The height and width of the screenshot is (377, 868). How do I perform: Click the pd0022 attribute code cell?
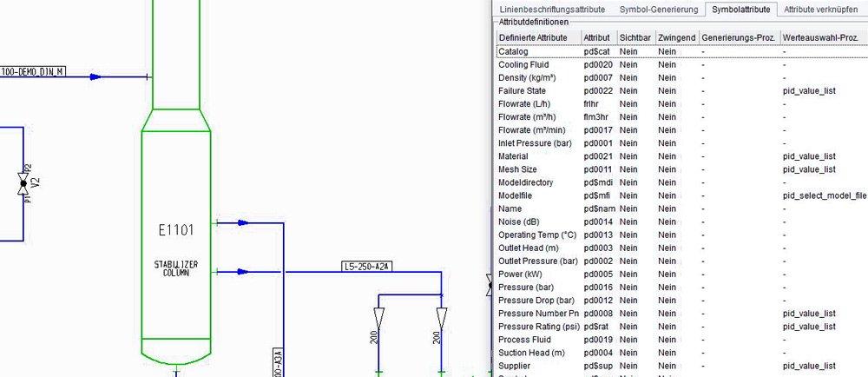point(598,91)
